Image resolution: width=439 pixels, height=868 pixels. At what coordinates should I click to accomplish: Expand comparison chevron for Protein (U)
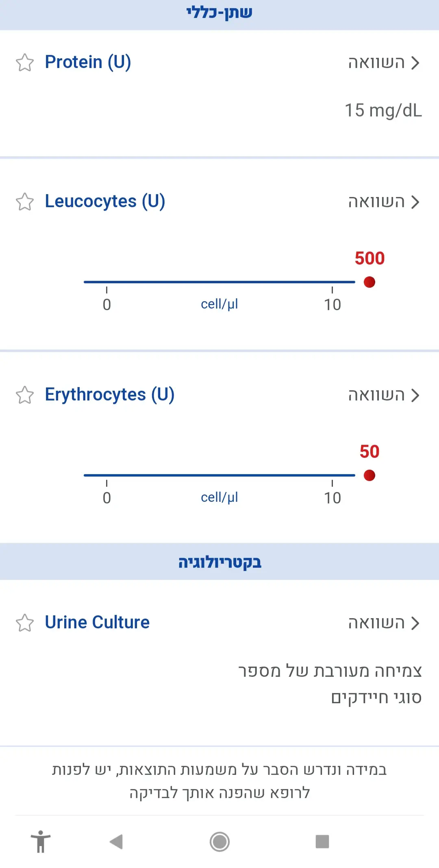(415, 63)
